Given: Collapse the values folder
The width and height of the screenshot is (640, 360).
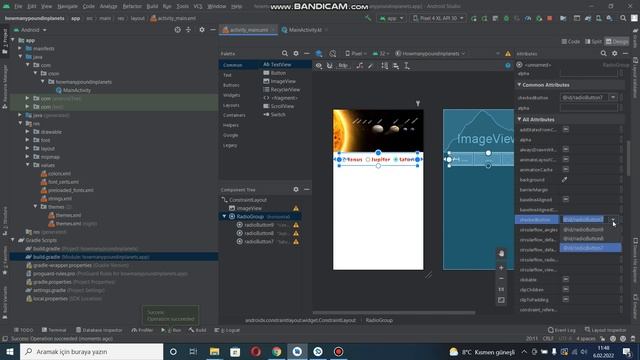Looking at the screenshot, I should click(28, 165).
